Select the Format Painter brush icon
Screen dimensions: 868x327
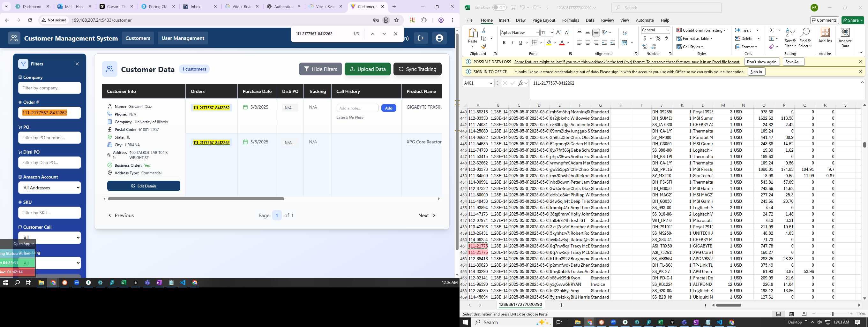(x=484, y=47)
